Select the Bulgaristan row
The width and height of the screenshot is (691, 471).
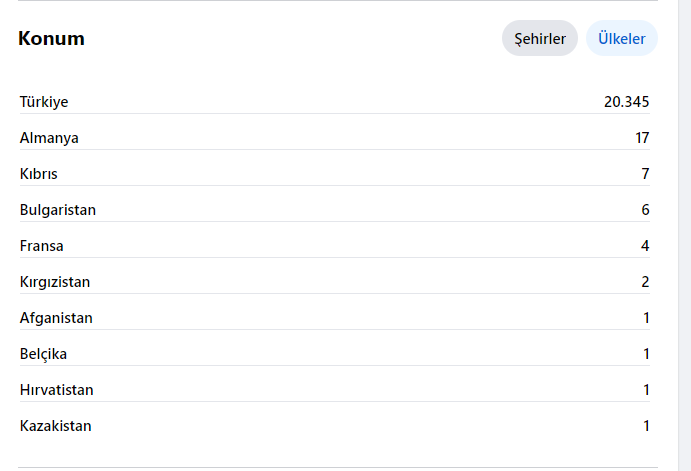coord(334,210)
